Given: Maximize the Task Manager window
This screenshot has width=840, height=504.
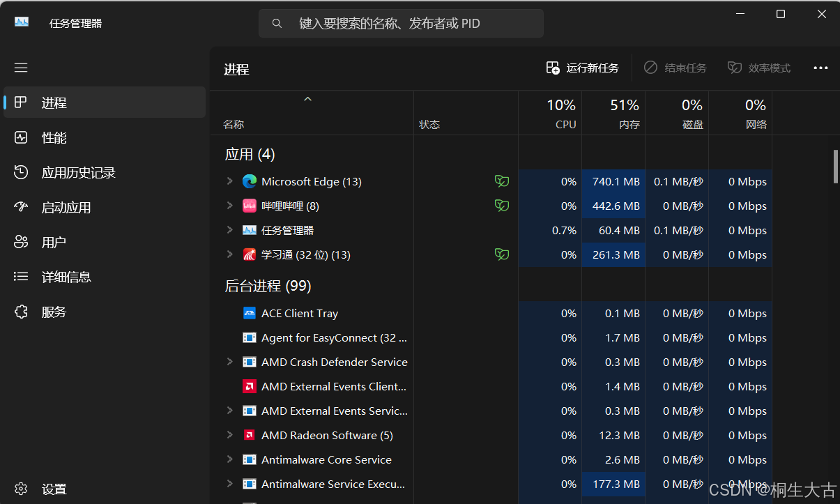Looking at the screenshot, I should click(x=781, y=14).
